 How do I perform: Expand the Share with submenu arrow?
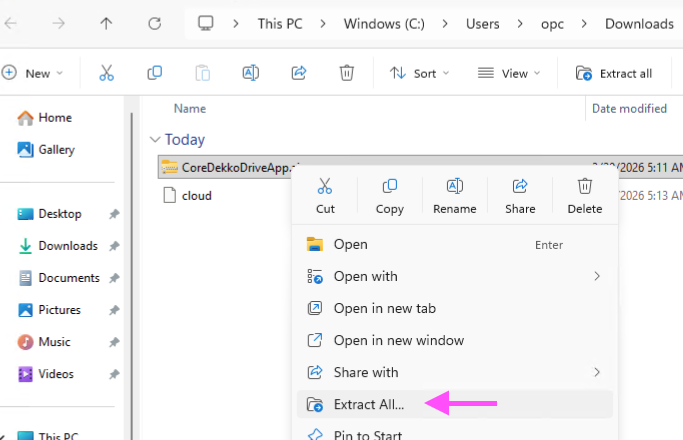(597, 372)
